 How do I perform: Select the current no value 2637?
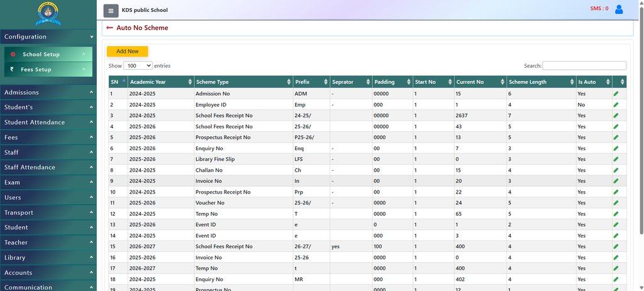click(x=462, y=116)
